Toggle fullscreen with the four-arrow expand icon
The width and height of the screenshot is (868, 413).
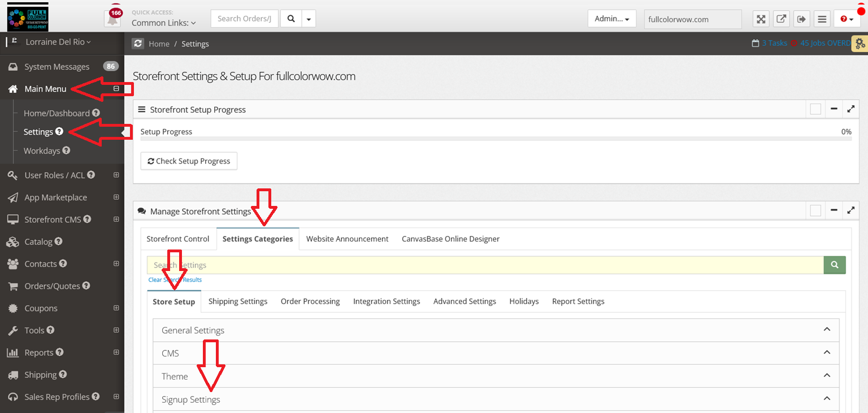coord(761,19)
